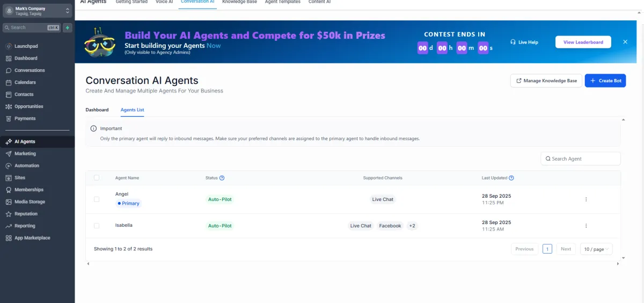This screenshot has width=644, height=303.
Task: Open the Calendars icon in sidebar
Action: [9, 83]
